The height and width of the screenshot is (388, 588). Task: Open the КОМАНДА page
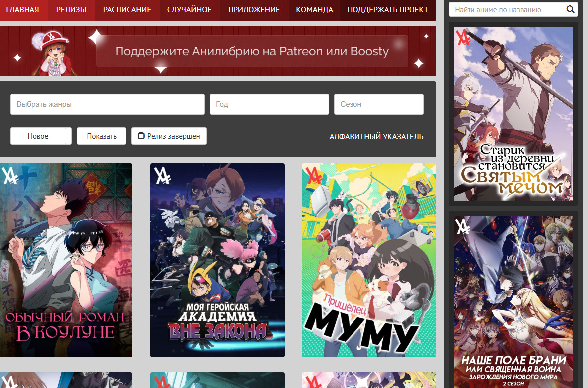(x=314, y=10)
